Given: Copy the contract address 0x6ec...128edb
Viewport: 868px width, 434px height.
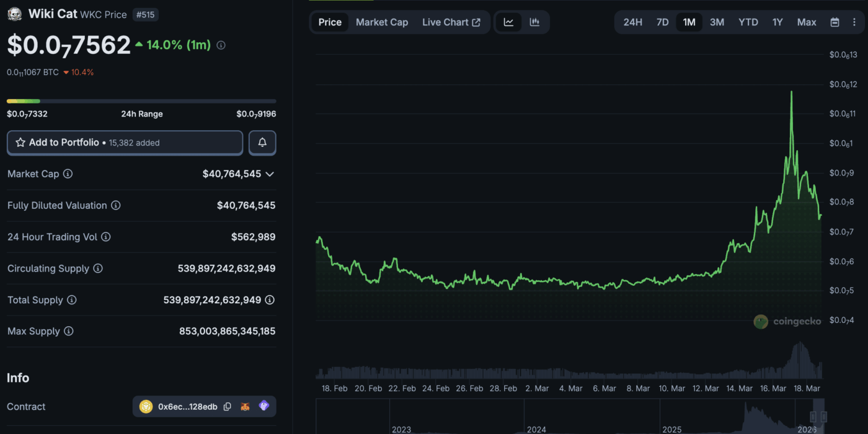Looking at the screenshot, I should click(228, 407).
